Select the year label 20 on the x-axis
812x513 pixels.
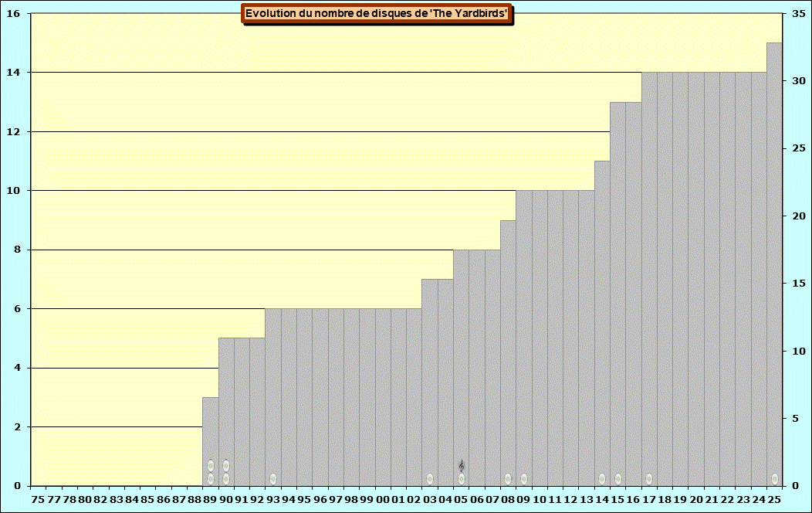[696, 500]
